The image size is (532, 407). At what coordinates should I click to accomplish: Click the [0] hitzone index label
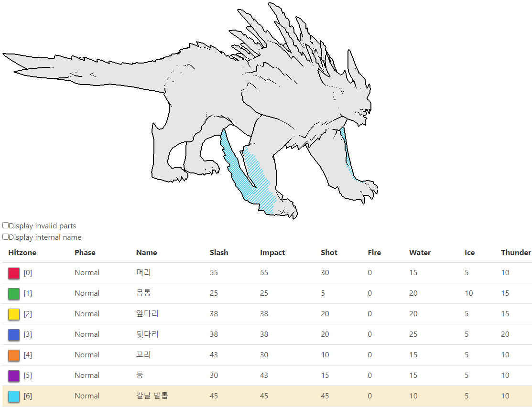pos(28,273)
